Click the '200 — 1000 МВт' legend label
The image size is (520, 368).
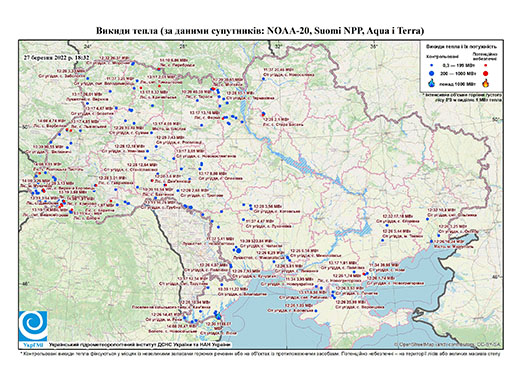tap(458, 73)
